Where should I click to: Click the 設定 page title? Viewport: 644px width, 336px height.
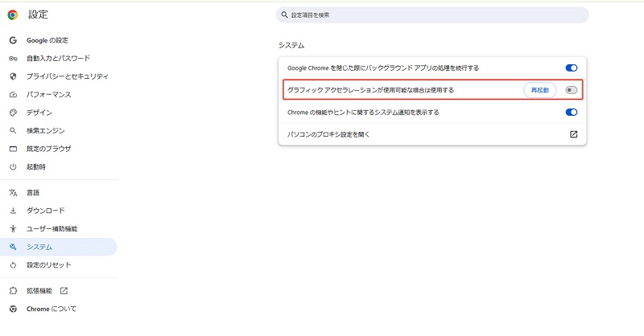click(38, 14)
